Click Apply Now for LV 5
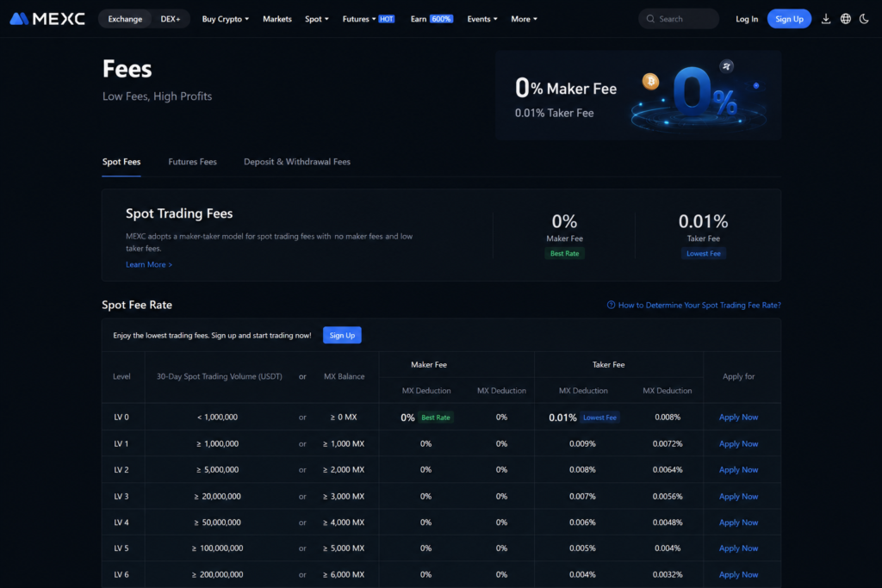This screenshot has height=588, width=882. [738, 548]
